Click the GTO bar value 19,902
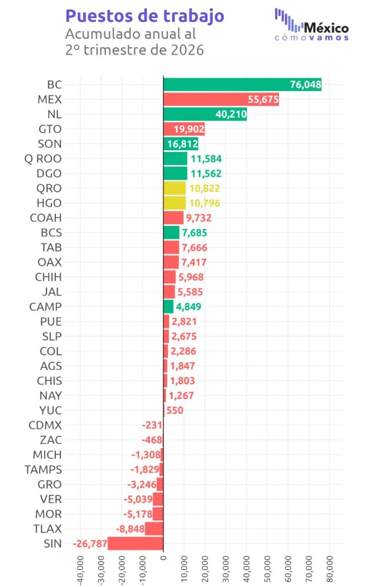The image size is (392, 587). pos(189,129)
